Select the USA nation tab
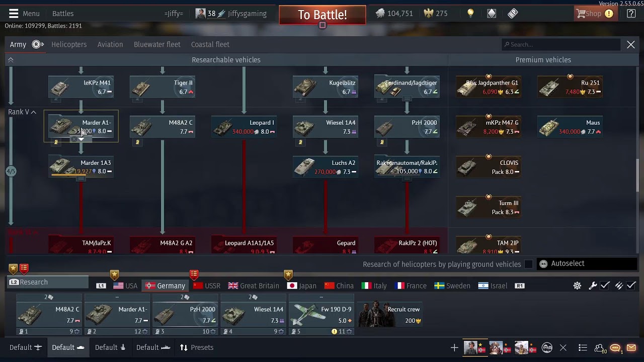Image resolution: width=644 pixels, height=362 pixels. point(125,286)
